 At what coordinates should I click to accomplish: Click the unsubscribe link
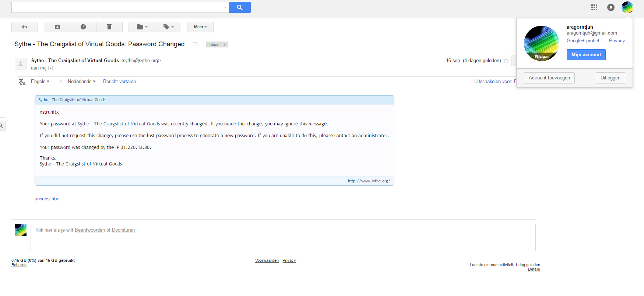coord(47,199)
